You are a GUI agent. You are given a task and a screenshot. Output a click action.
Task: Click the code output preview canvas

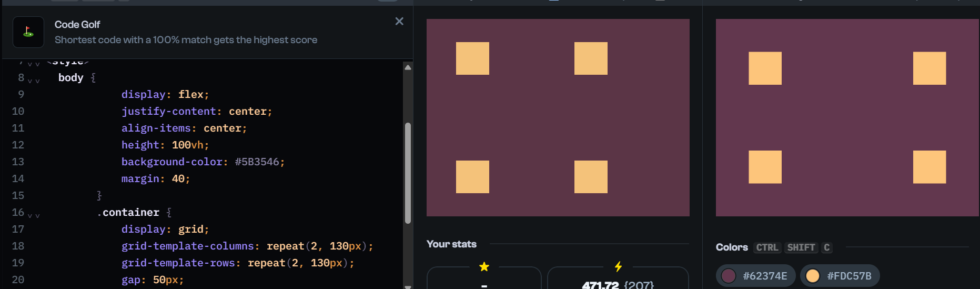pos(558,117)
